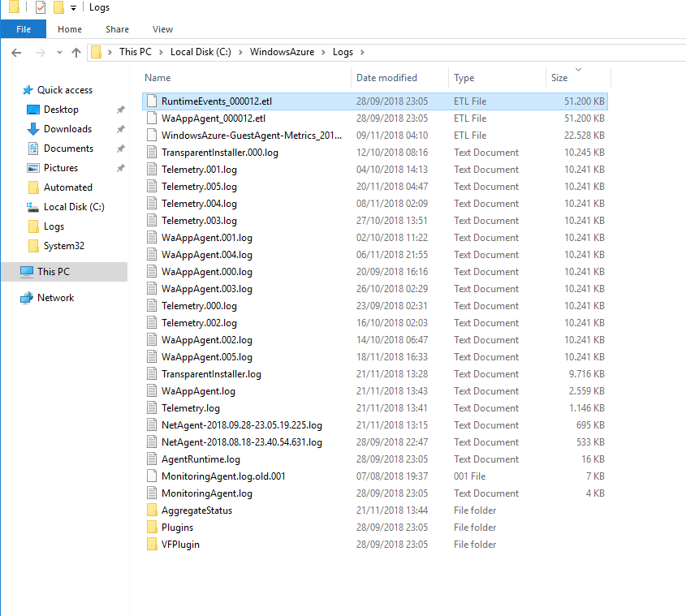Image resolution: width=686 pixels, height=616 pixels.
Task: Expand the chevron after Logs in address bar
Action: coord(362,52)
